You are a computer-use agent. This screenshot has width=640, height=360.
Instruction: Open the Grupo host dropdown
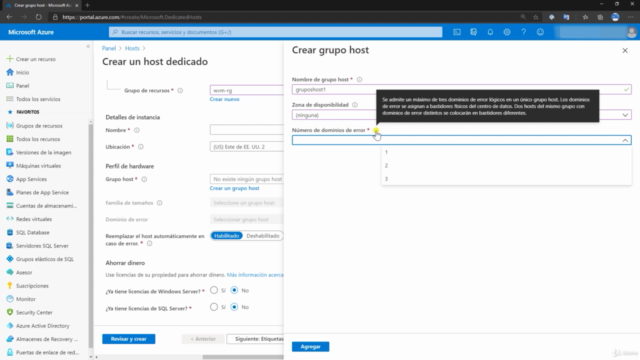point(247,179)
